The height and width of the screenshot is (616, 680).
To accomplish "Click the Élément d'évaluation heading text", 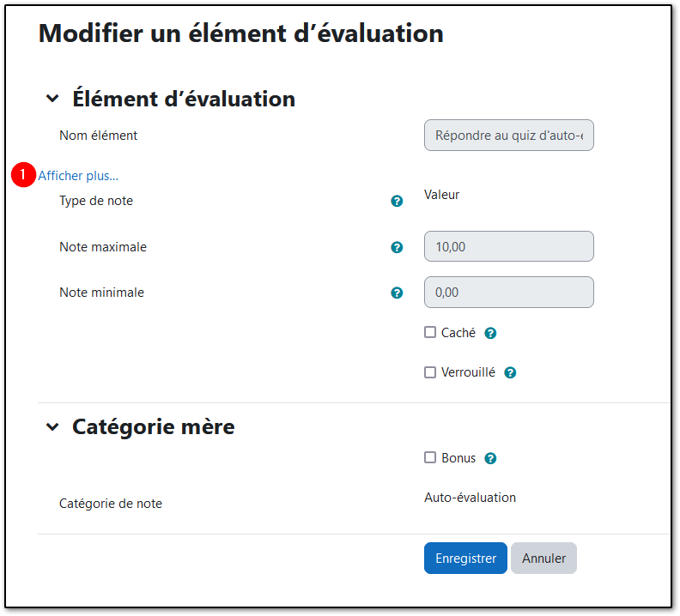I will (184, 99).
